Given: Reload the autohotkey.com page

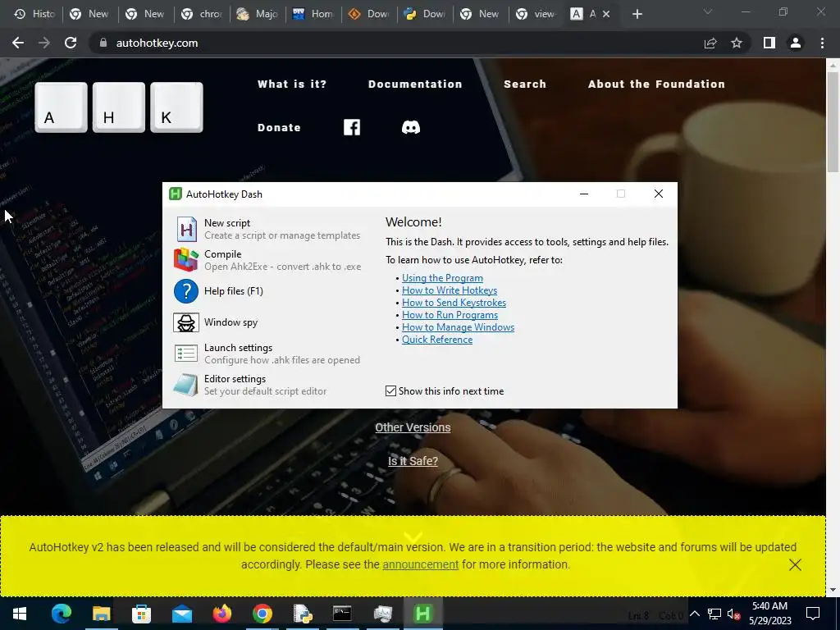Looking at the screenshot, I should coord(71,43).
